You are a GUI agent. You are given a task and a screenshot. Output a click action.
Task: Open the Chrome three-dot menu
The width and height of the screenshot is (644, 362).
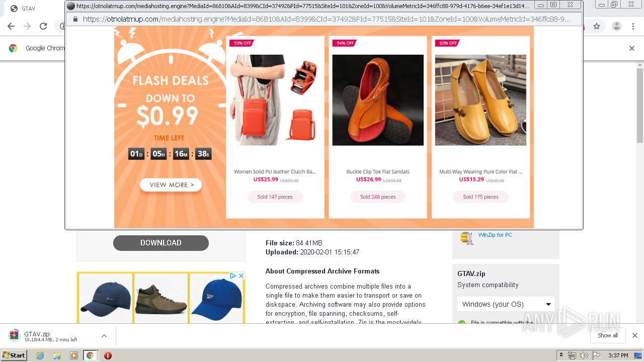point(633,26)
